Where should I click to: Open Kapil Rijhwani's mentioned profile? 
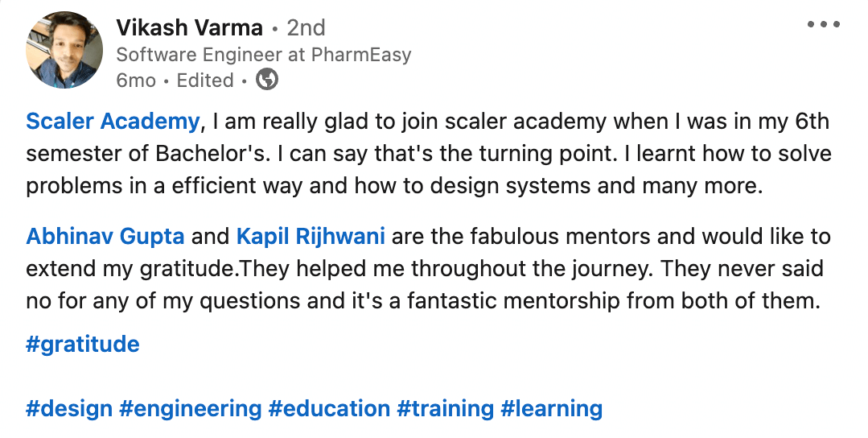311,238
